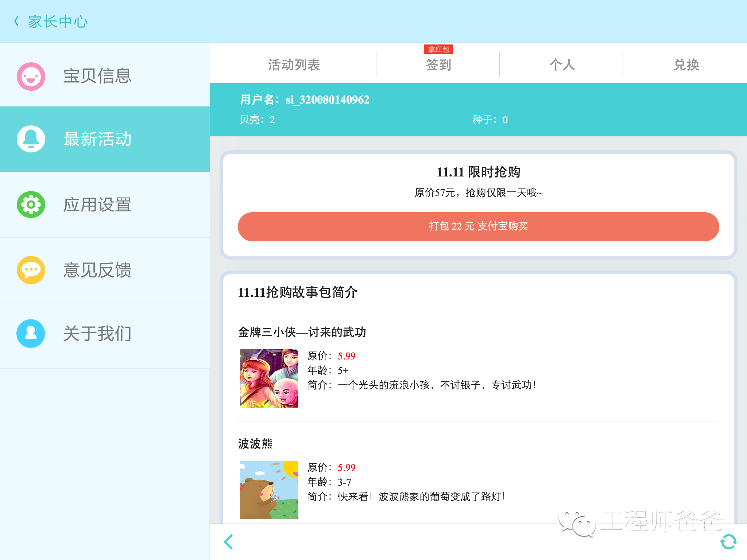This screenshot has height=560, width=747.
Task: Tap the bottom back chevron in the web view
Action: 229,542
